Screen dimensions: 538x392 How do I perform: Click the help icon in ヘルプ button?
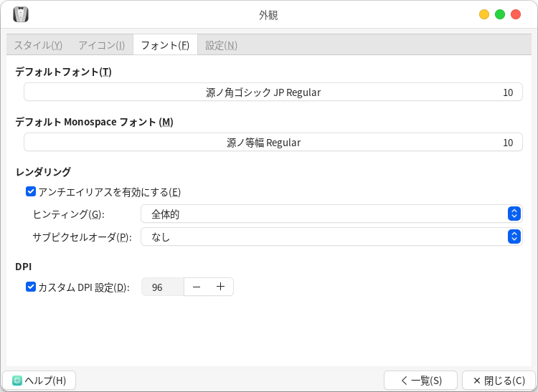(17, 381)
